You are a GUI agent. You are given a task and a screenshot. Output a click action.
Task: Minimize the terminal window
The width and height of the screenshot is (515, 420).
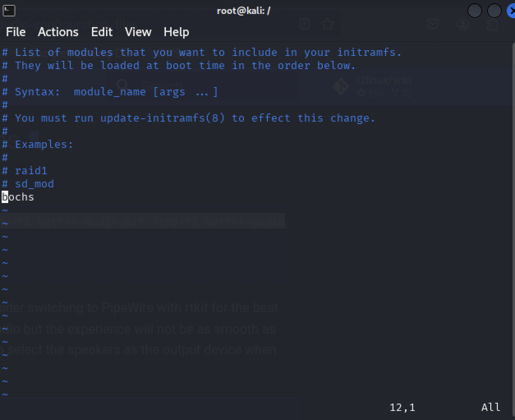coord(474,11)
